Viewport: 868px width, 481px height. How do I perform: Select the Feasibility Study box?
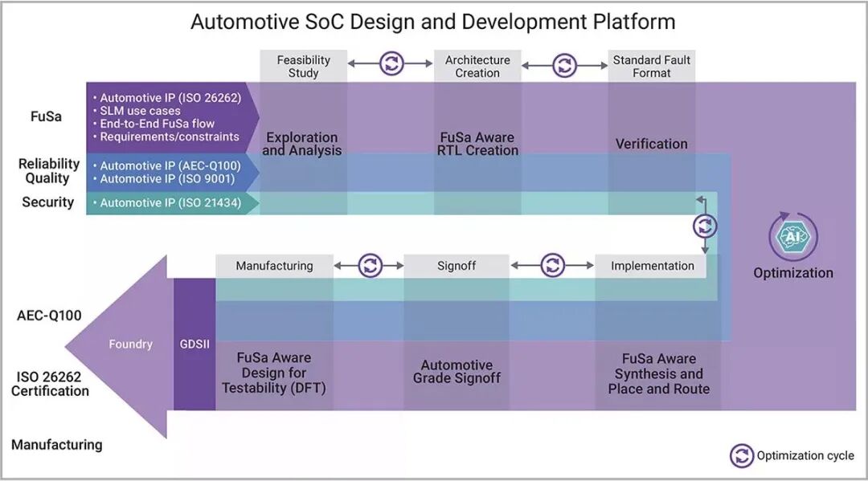click(x=304, y=66)
